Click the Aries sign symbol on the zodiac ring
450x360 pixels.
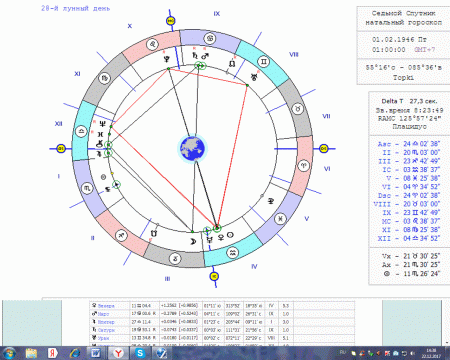[x=303, y=165]
